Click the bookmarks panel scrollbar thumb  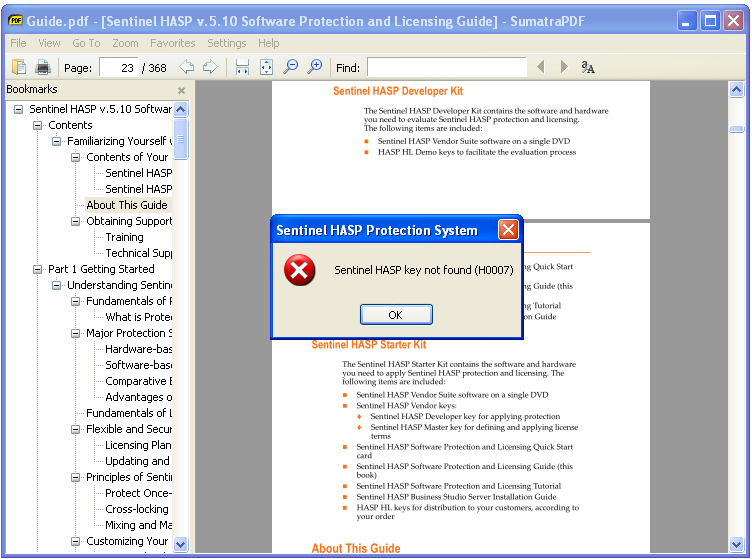coord(181,139)
